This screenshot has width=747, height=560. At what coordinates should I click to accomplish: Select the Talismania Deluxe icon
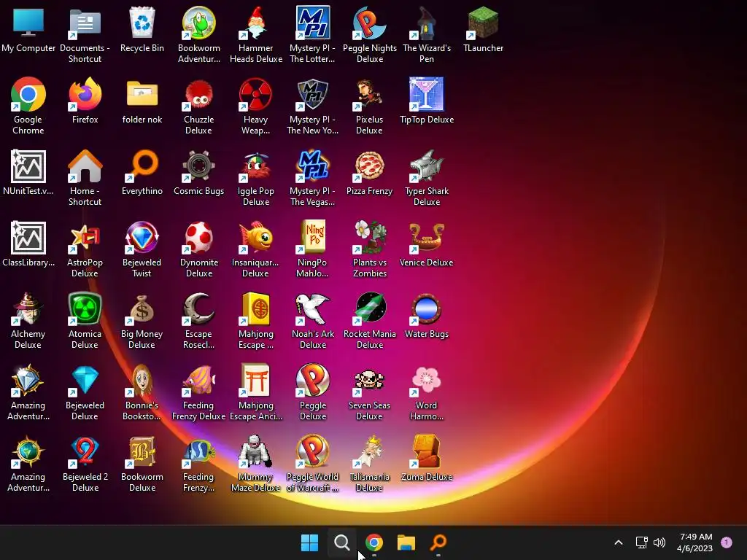[x=369, y=451]
